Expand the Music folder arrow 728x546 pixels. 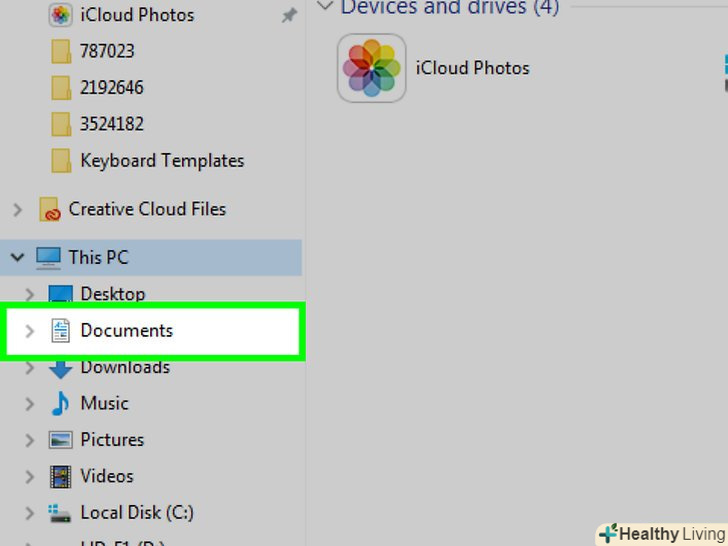point(30,404)
